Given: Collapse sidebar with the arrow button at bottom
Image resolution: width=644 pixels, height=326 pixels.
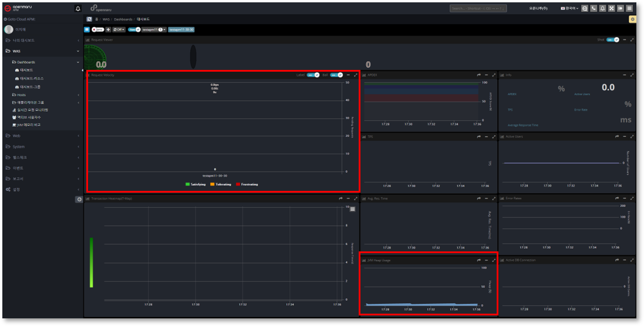Looking at the screenshot, I should pos(79,200).
